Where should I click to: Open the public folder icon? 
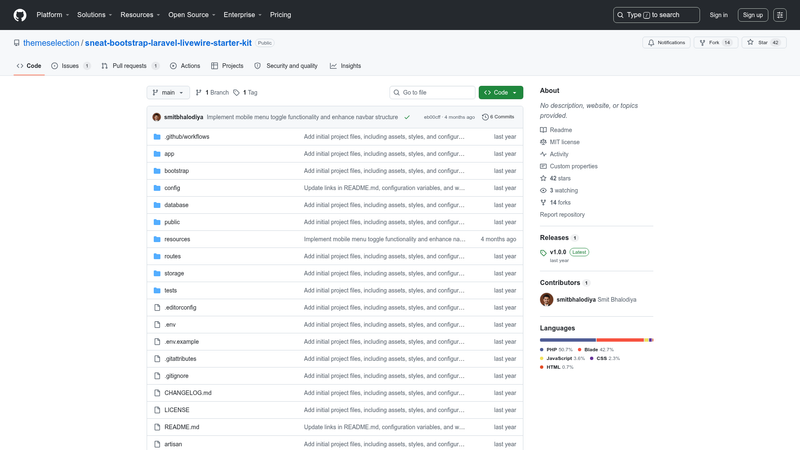point(157,222)
